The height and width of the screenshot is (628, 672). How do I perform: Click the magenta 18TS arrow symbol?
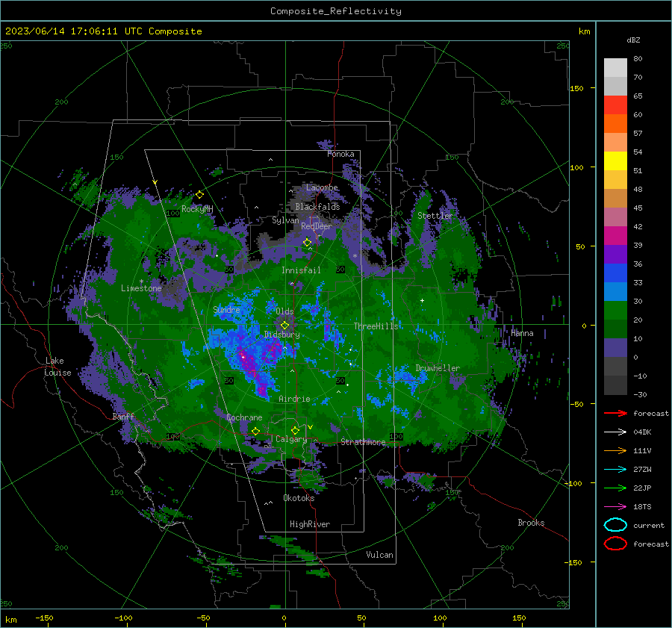tap(615, 507)
